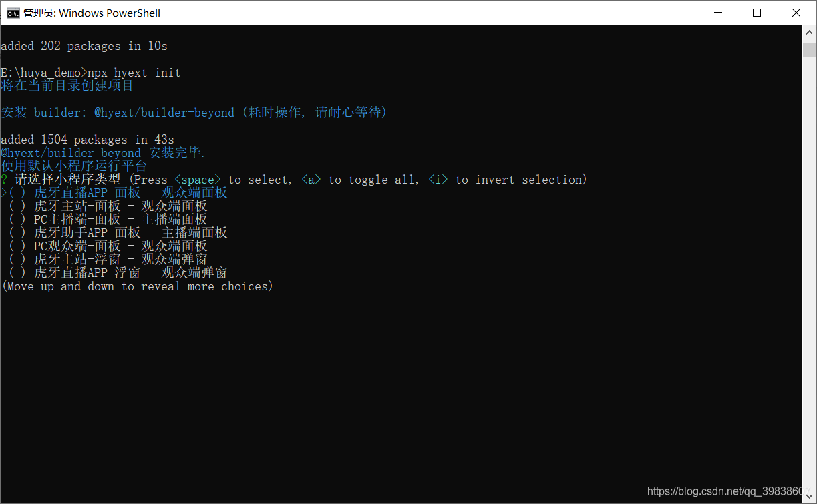The height and width of the screenshot is (504, 817).
Task: Toggle the PC主播端-面板 - 主播端面板 option
Action: pos(108,220)
